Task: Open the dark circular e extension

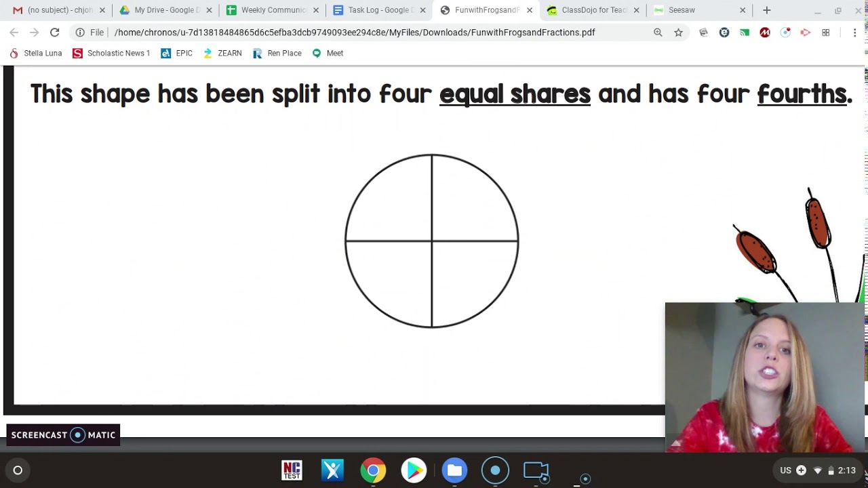Action: (724, 33)
